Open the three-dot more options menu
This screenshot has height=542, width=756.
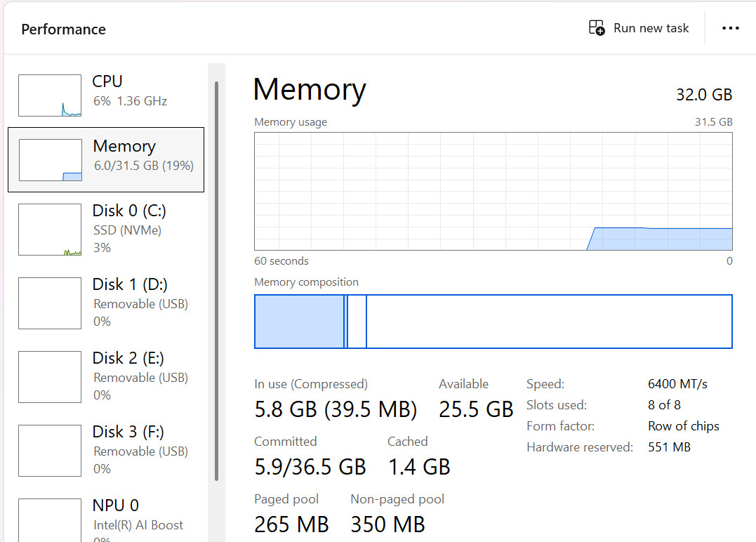[x=731, y=28]
